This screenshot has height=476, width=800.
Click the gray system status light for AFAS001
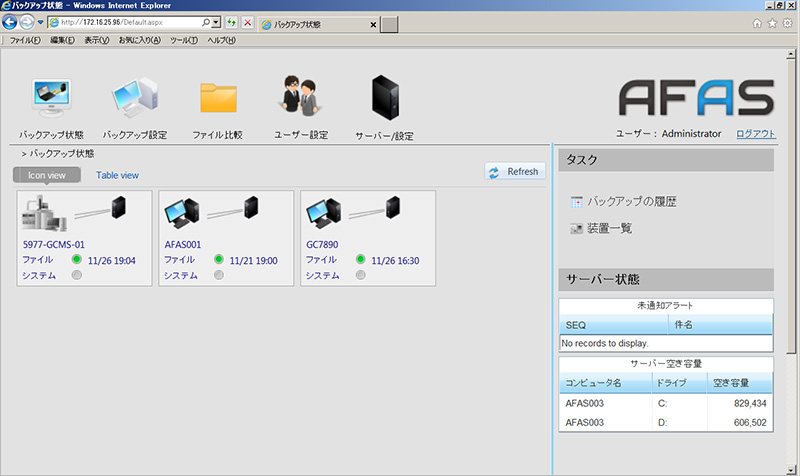click(x=219, y=275)
